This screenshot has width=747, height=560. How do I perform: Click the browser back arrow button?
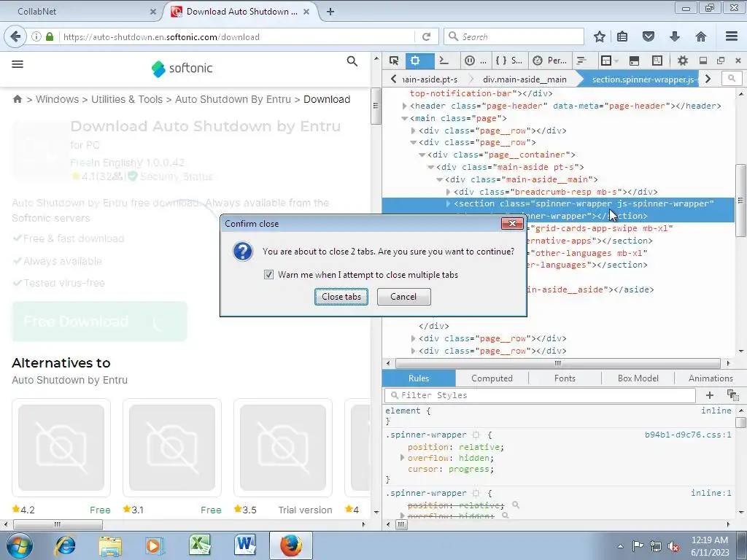15,36
